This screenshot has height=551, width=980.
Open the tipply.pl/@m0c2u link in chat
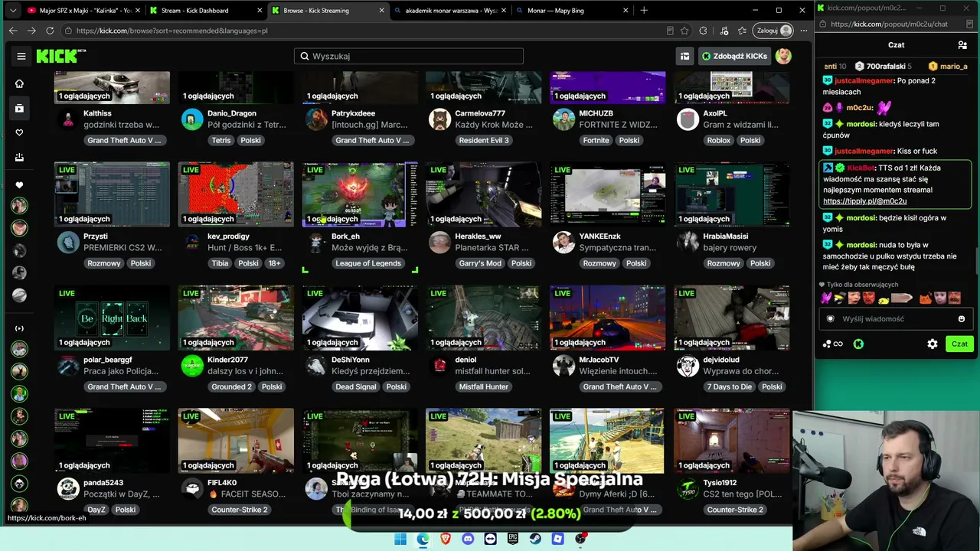864,201
